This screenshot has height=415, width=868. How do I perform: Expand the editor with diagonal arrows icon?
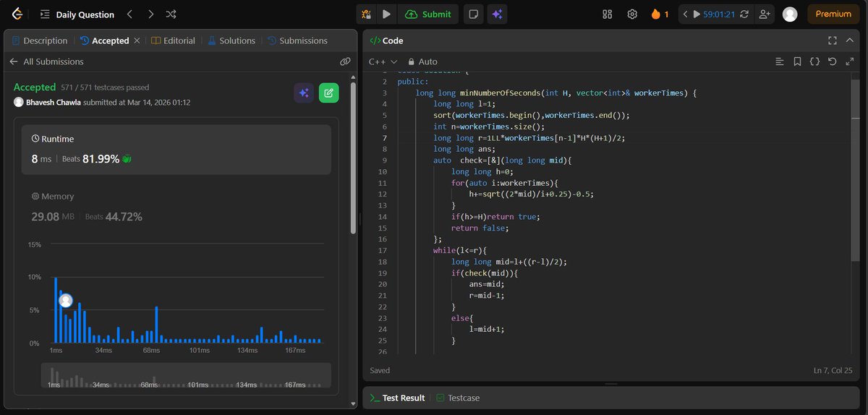point(851,61)
